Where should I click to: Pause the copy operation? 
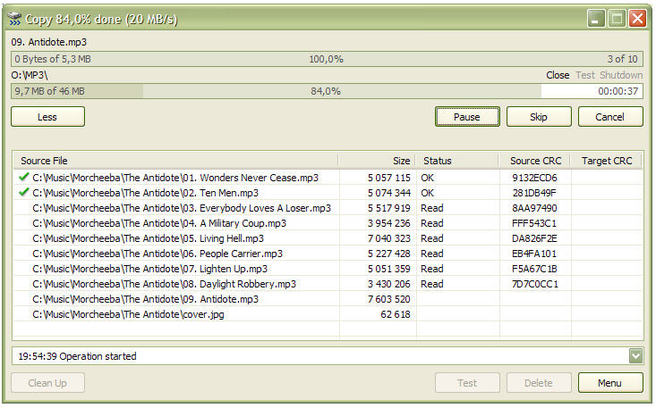pyautogui.click(x=467, y=116)
